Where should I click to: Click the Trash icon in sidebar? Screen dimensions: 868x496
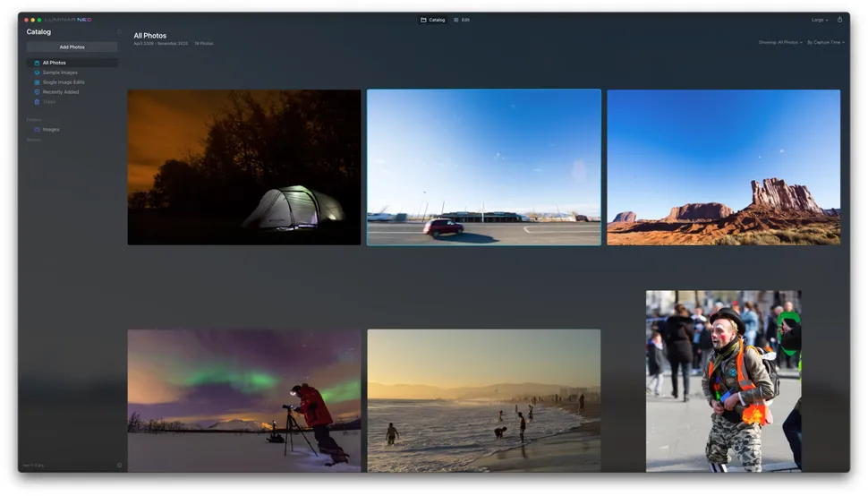37,102
